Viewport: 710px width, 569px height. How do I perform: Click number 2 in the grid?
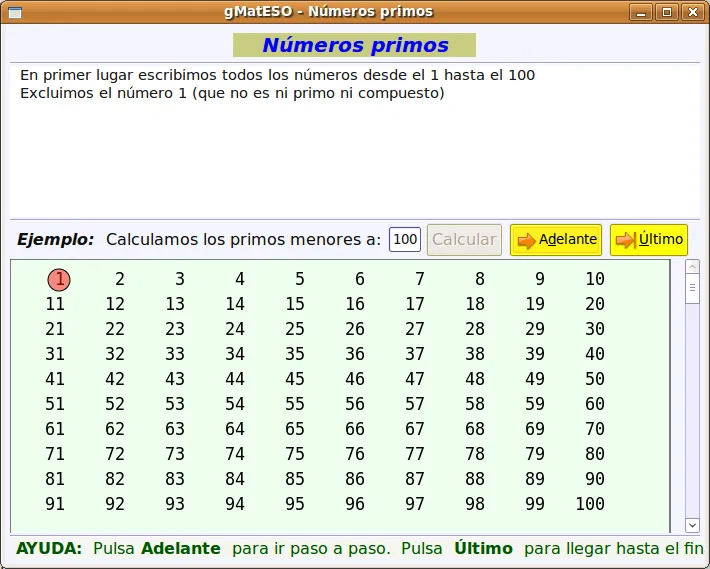120,279
